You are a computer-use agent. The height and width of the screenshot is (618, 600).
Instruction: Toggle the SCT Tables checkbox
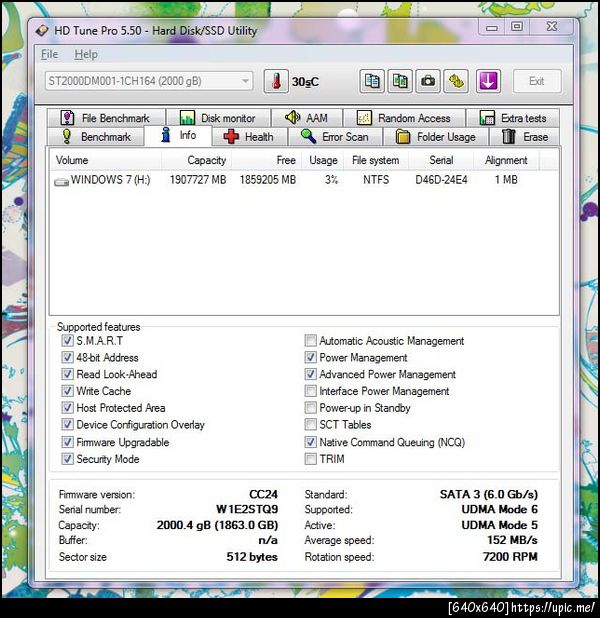click(x=311, y=424)
